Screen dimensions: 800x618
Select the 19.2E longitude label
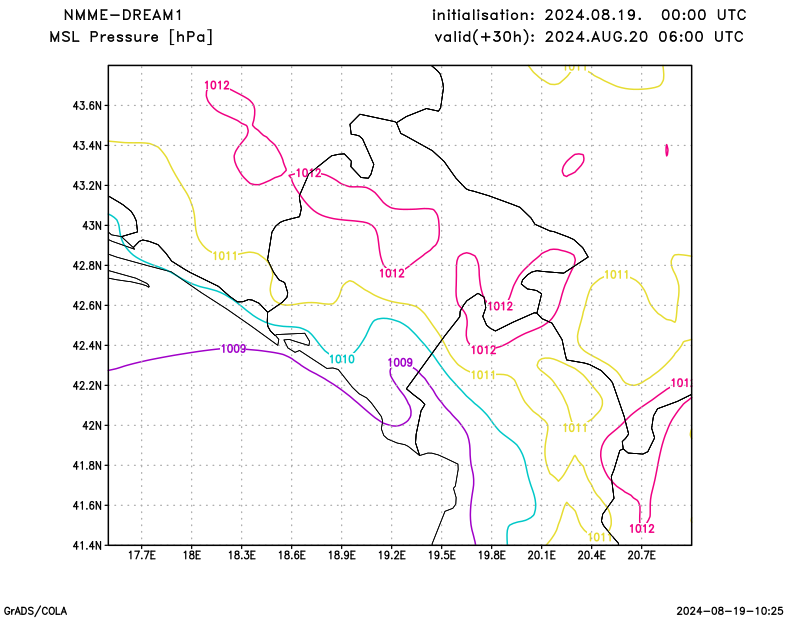[391, 555]
